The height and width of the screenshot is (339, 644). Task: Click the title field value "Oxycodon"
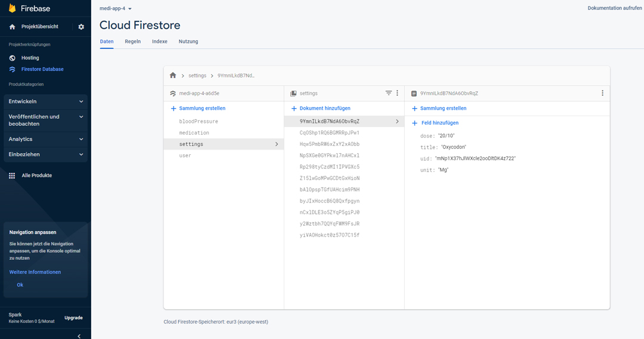pos(453,147)
